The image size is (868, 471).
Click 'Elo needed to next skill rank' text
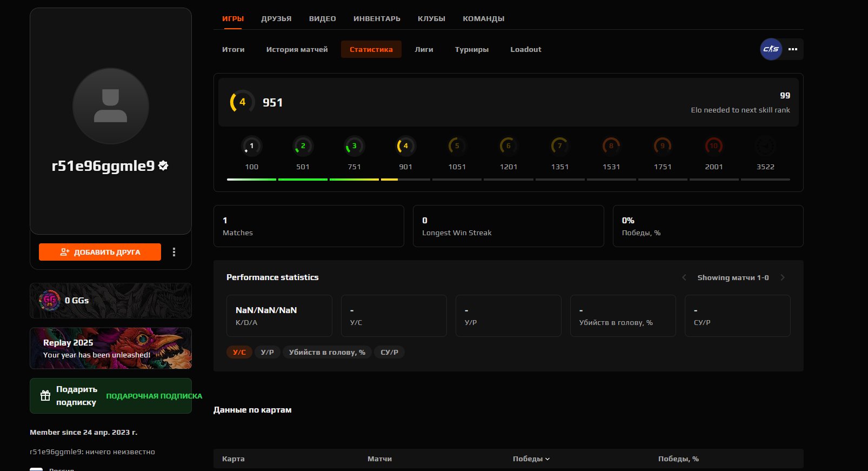[740, 110]
